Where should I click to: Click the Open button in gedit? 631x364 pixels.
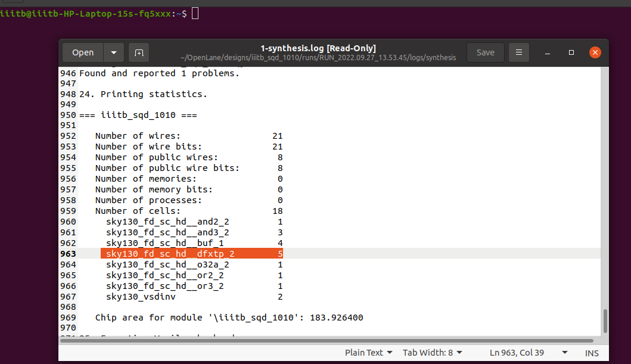[83, 52]
